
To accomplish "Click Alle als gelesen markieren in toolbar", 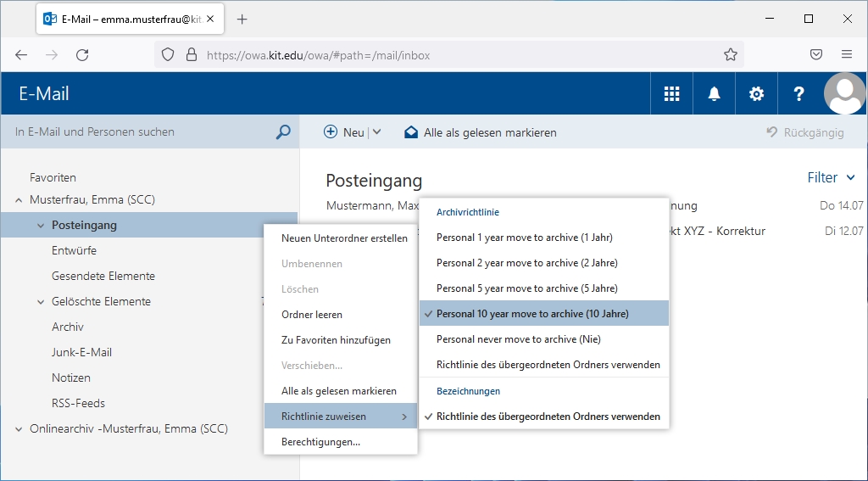I will [x=481, y=132].
